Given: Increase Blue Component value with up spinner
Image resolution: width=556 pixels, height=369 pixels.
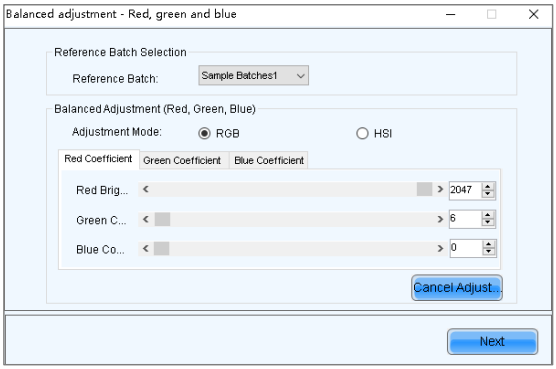Looking at the screenshot, I should (x=489, y=244).
